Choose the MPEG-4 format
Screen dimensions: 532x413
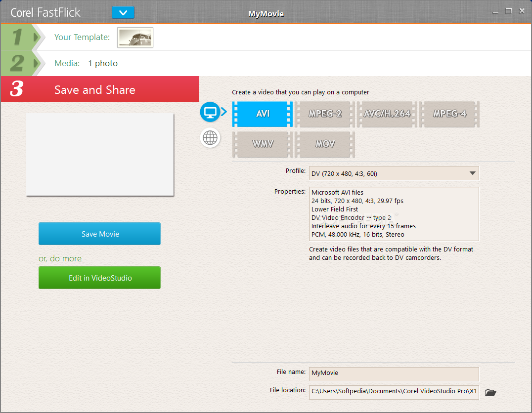[449, 114]
